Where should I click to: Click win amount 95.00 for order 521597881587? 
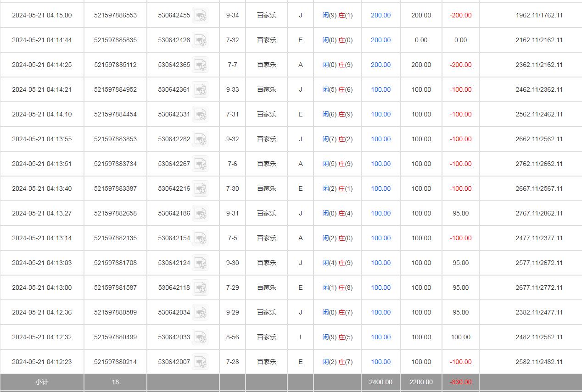tap(460, 287)
